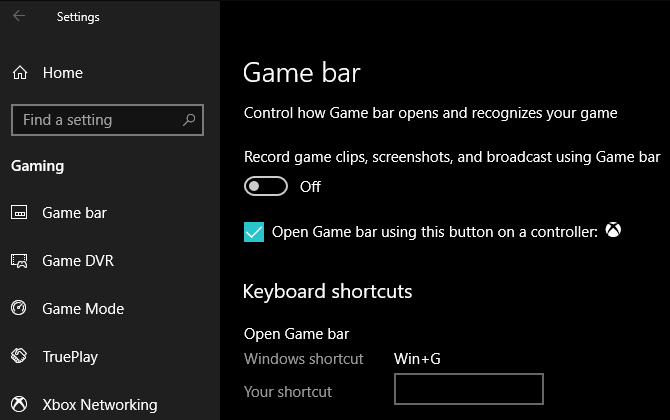This screenshot has height=420, width=670.
Task: Open Xbox Networking settings
Action: click(x=100, y=405)
